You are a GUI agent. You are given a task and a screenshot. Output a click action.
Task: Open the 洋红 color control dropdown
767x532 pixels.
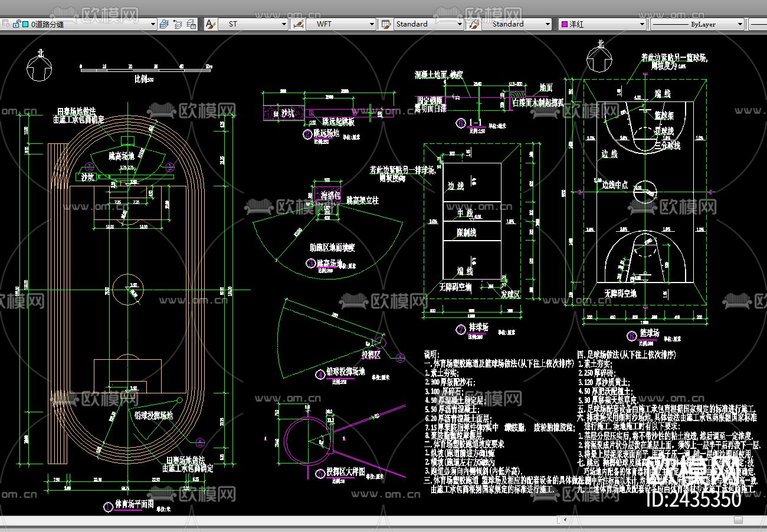[642, 24]
